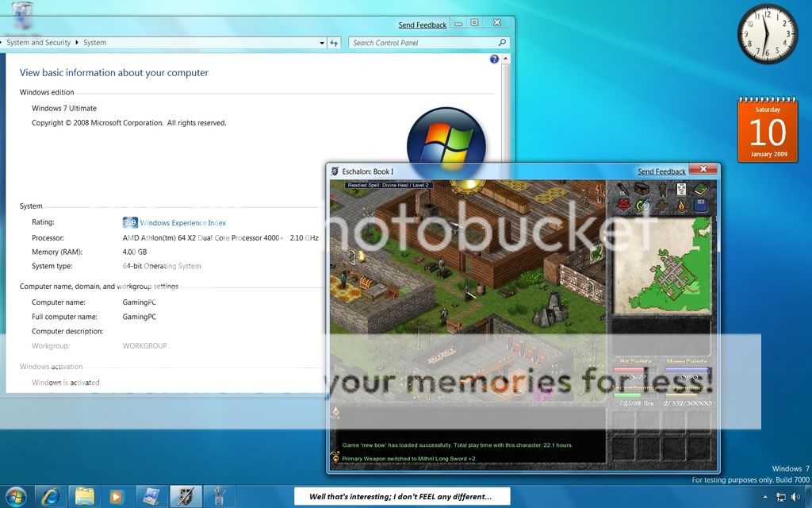Expand the breadcrumb arrow after System and Security

(x=77, y=43)
